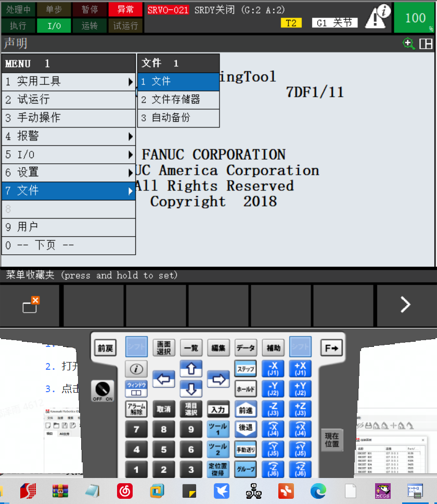Toggle the ステップ step mode key
Viewport: 437px width, 504px height.
(x=246, y=369)
